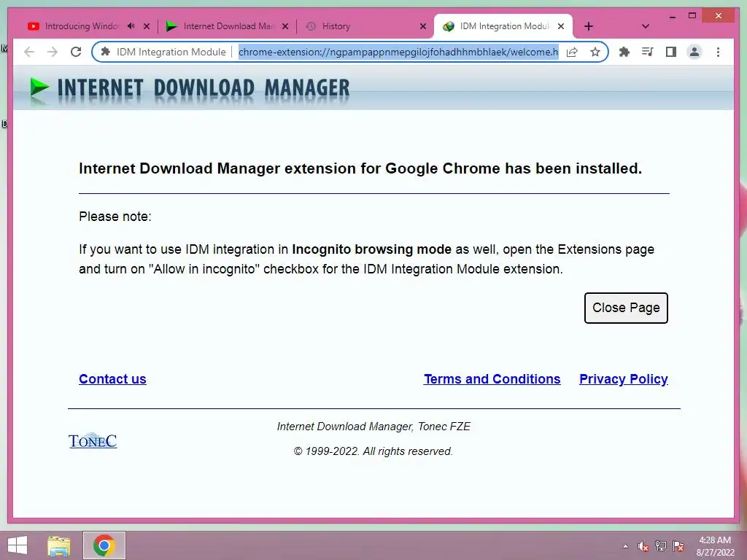Switch to the History tab
The image size is (747, 560).
336,26
